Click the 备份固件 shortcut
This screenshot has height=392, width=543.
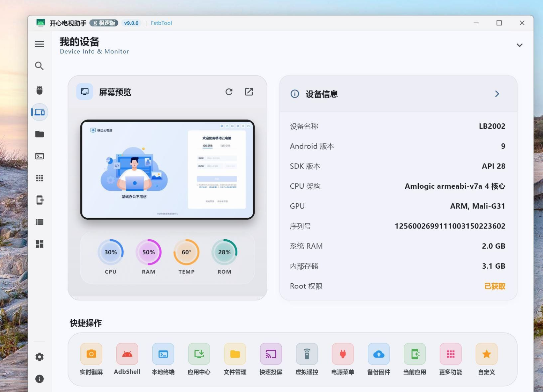click(x=379, y=359)
